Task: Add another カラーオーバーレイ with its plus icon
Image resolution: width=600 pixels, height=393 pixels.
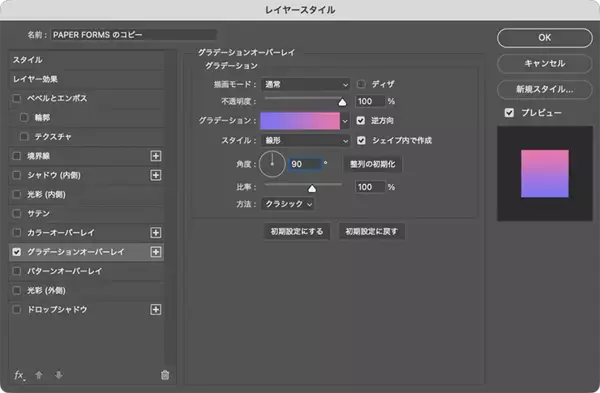Action: pyautogui.click(x=156, y=233)
